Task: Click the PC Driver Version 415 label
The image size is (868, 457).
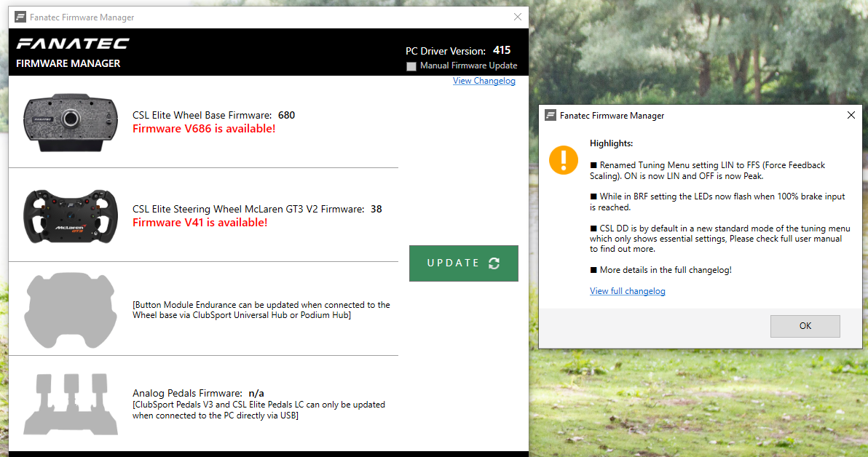Action: 457,51
